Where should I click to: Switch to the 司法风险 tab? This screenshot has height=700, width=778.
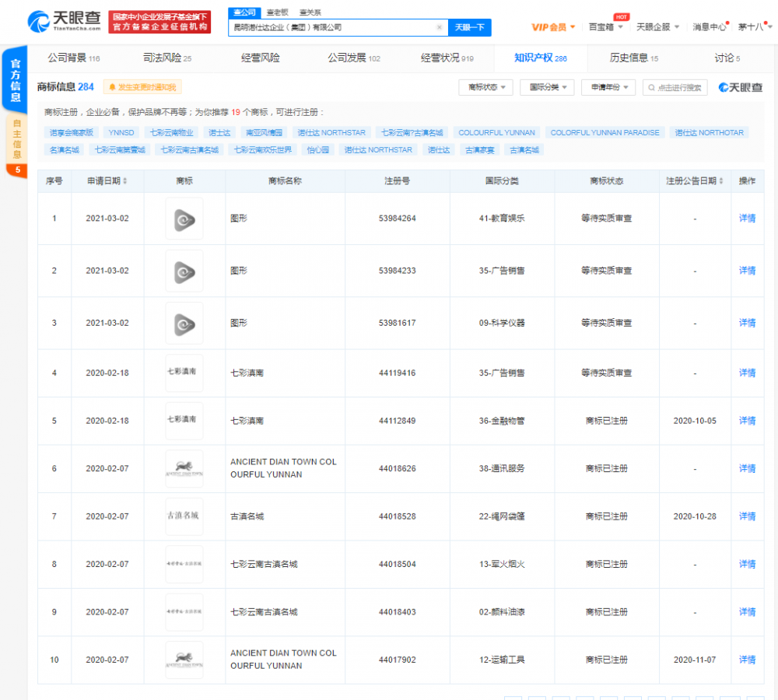pos(167,58)
